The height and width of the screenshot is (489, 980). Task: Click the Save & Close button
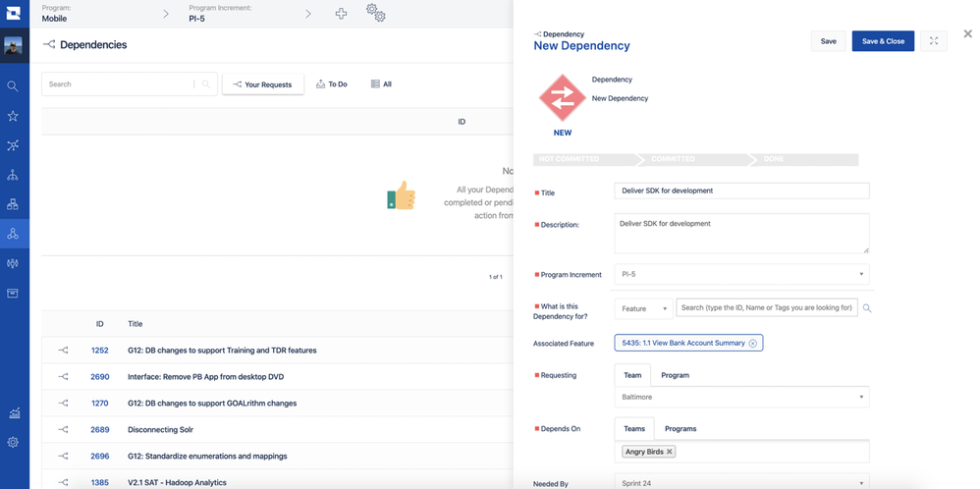click(883, 41)
